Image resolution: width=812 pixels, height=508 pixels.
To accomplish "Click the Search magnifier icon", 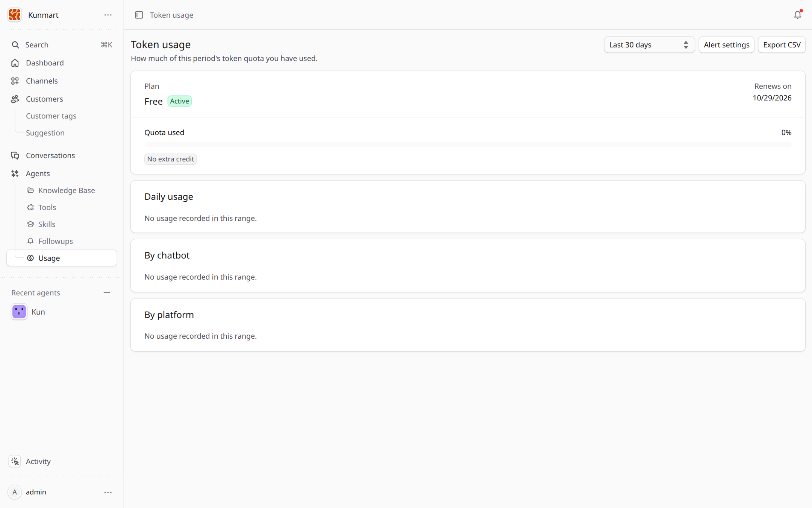I will click(15, 45).
